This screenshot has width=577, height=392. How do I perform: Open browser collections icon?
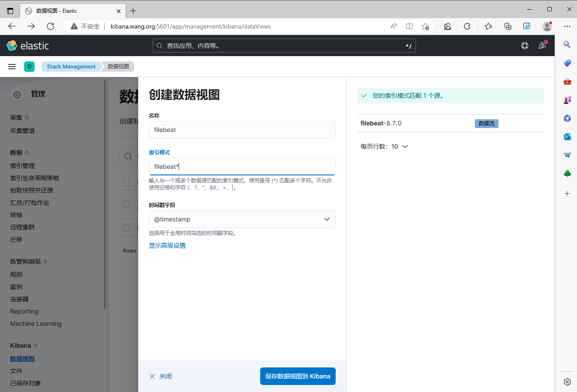tap(508, 26)
